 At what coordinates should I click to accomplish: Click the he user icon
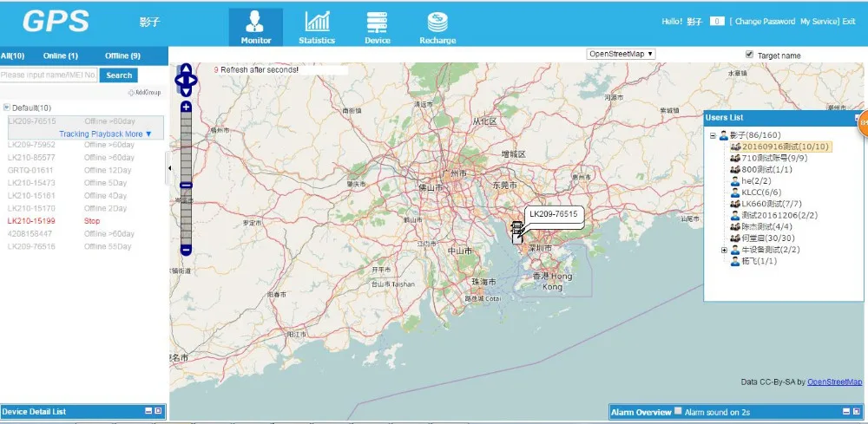[x=735, y=180]
